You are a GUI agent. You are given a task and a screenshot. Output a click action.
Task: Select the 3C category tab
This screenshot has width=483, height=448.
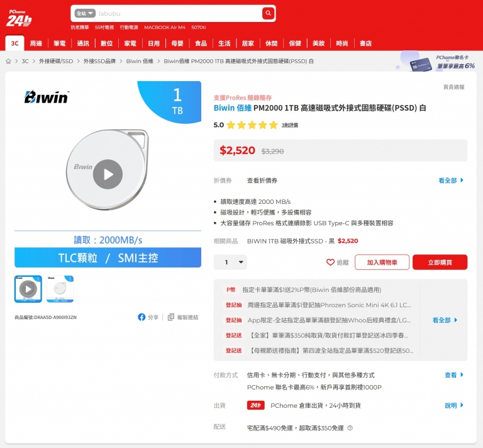(x=14, y=43)
